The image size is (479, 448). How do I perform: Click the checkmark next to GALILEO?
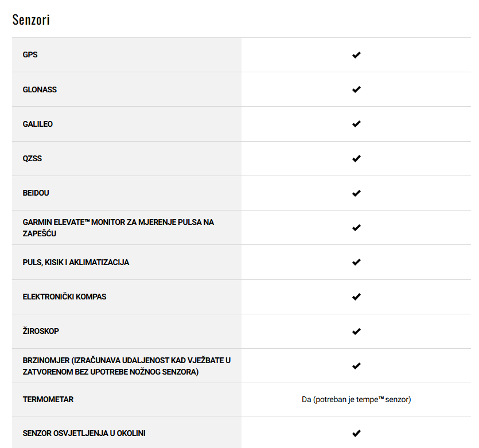pos(356,124)
